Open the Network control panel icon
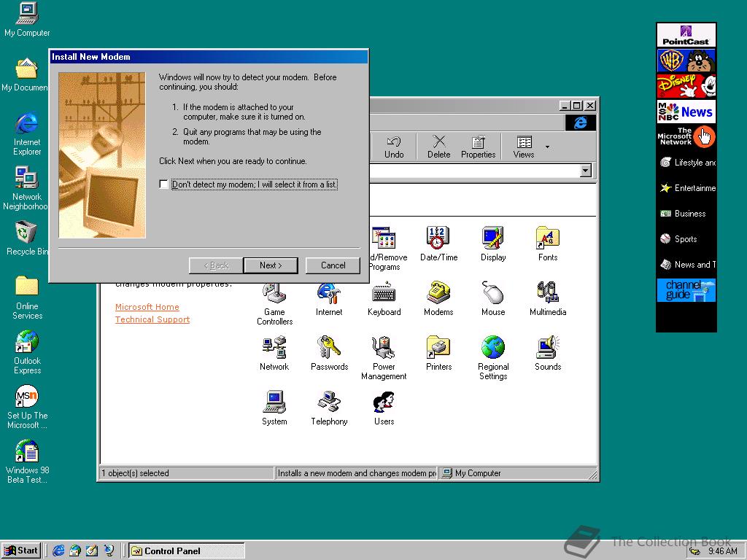This screenshot has height=560, width=747. click(x=274, y=354)
